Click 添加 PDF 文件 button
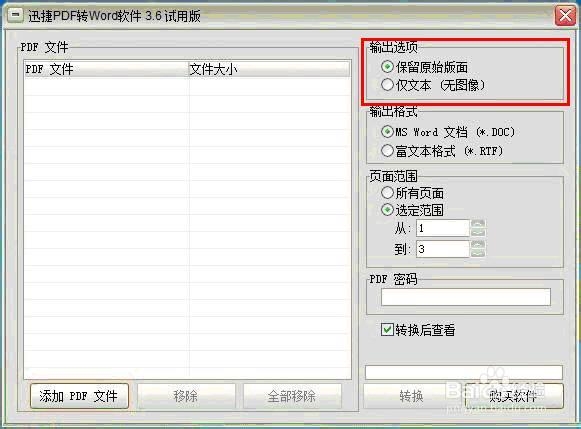 [x=79, y=396]
